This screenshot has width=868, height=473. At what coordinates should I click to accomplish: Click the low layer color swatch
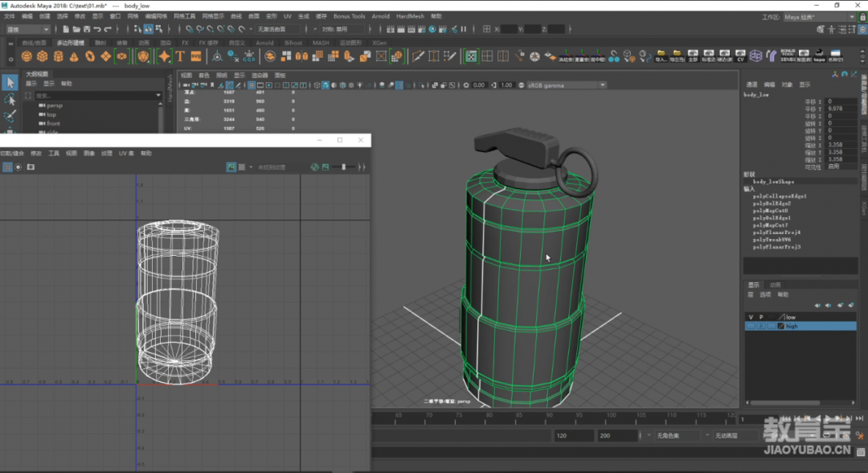point(781,318)
